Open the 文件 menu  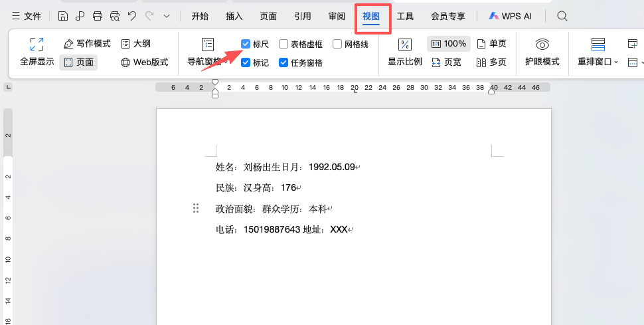(x=27, y=16)
